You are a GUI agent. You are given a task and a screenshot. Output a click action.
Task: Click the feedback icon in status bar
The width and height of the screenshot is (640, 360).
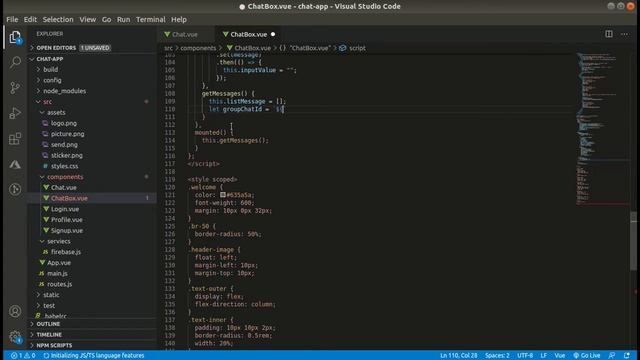pos(611,356)
